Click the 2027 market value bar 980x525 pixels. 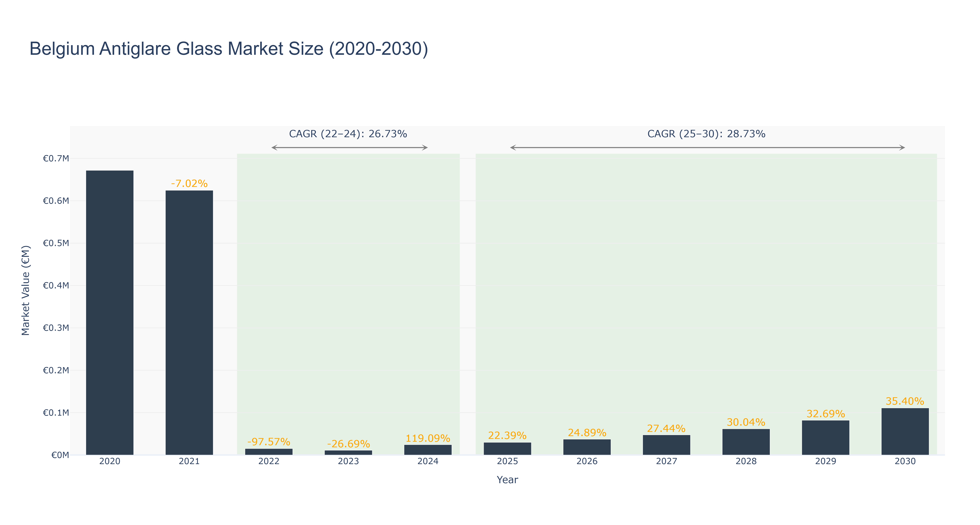[667, 445]
